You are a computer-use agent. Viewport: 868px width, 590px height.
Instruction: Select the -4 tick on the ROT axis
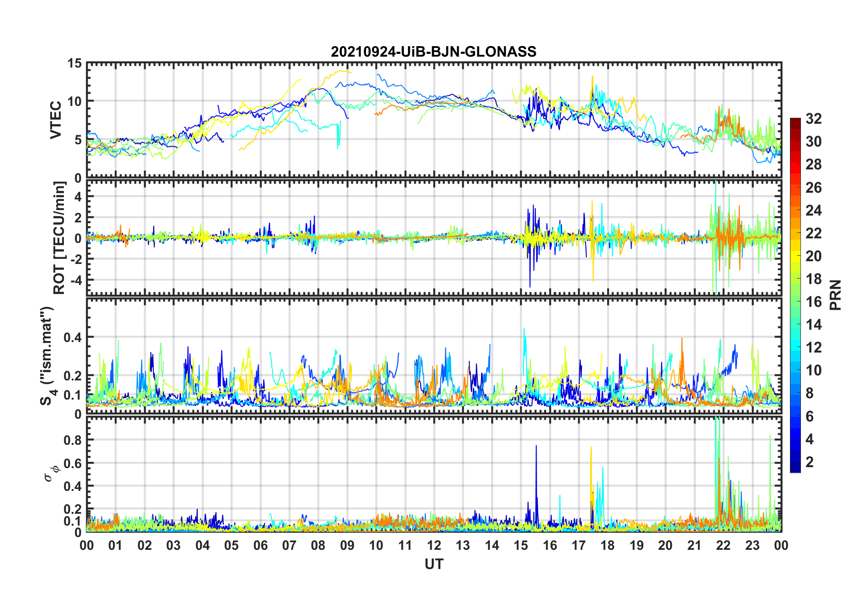[x=77, y=279]
